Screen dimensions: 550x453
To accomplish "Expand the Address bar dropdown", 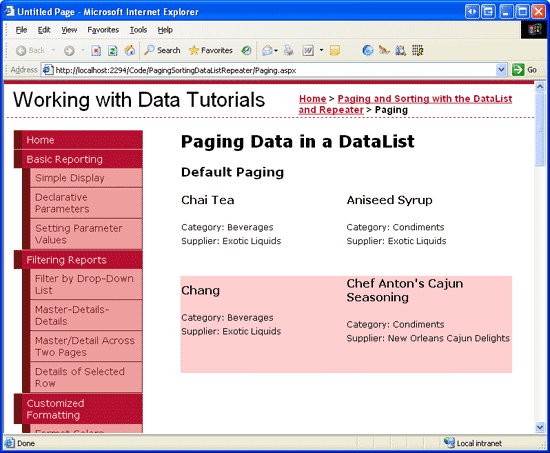I will [x=501, y=70].
